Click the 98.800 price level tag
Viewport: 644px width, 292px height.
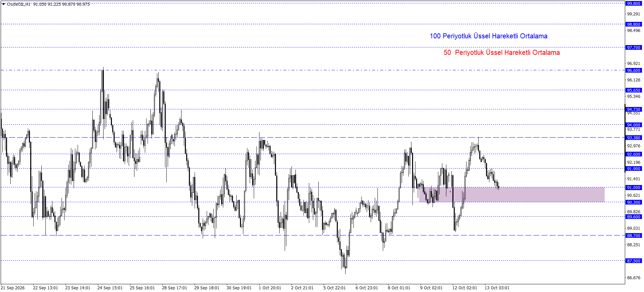pyautogui.click(x=634, y=24)
